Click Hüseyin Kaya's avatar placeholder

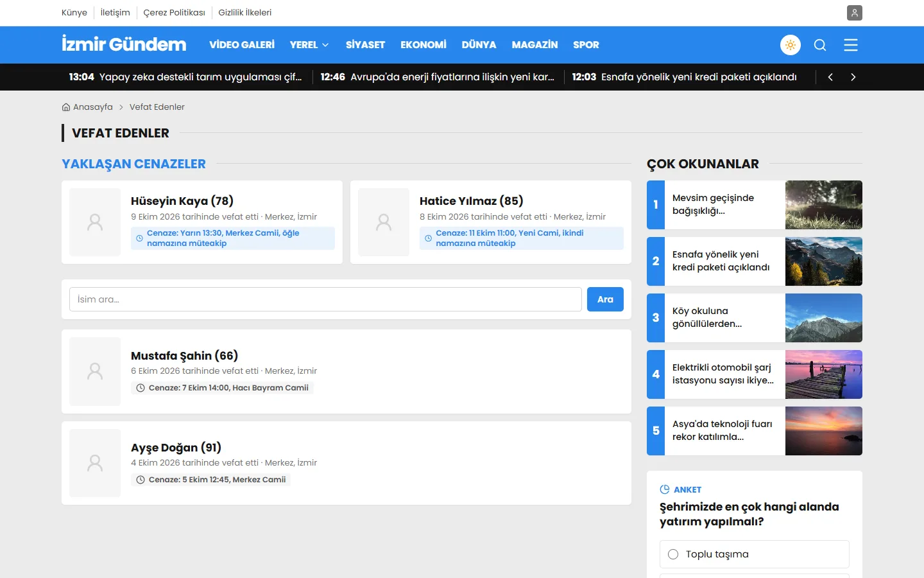pos(95,222)
